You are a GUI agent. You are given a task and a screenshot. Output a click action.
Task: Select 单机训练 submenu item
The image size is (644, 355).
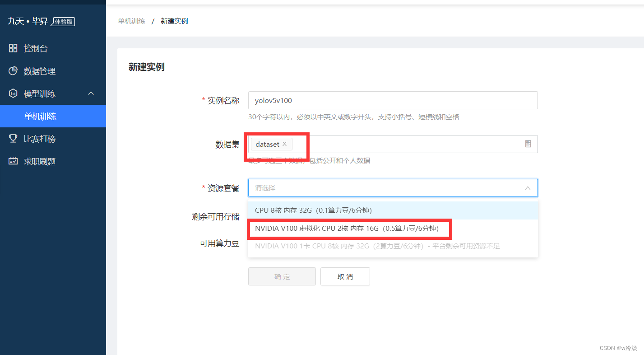(53, 116)
